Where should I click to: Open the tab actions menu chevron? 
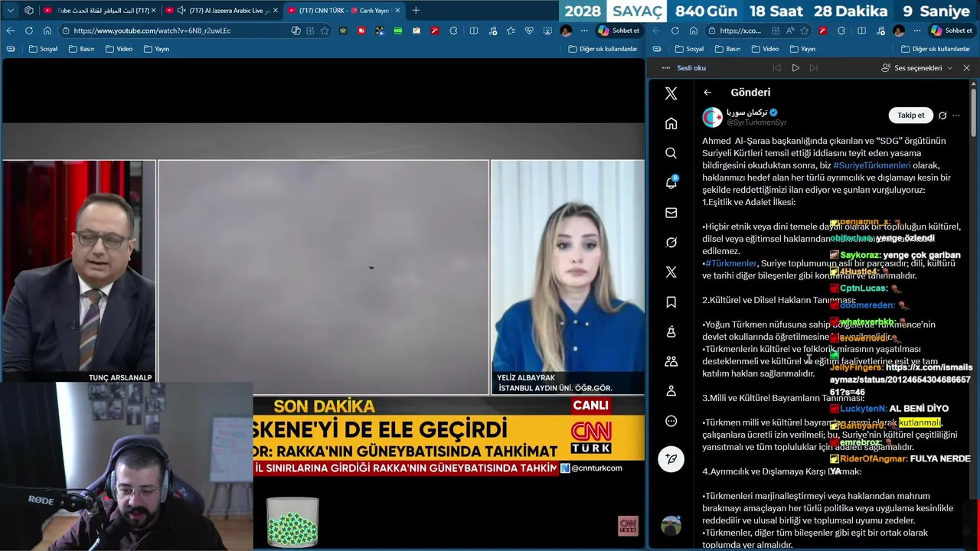click(10, 10)
